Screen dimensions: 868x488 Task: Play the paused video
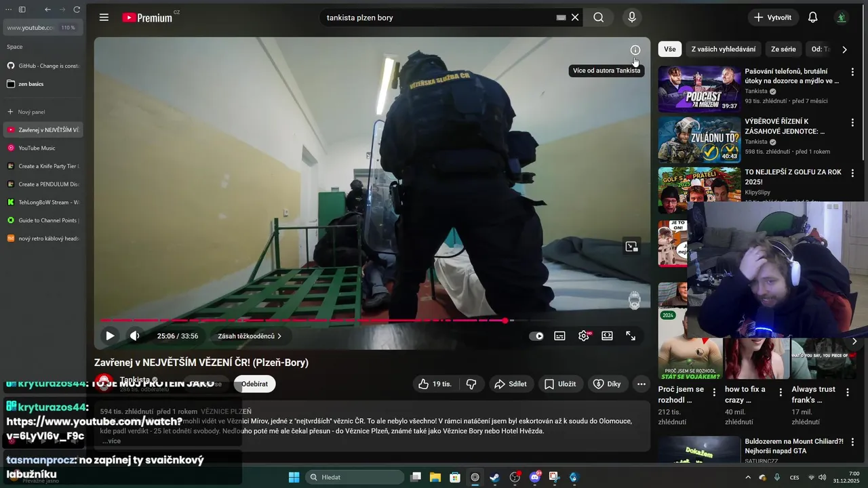(x=110, y=335)
